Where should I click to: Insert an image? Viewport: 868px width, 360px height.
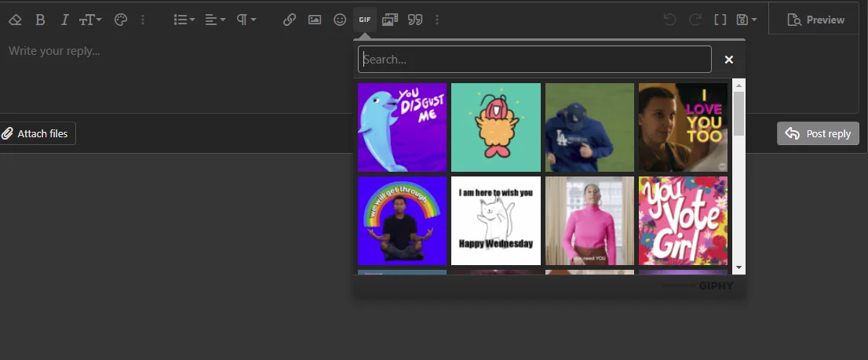tap(315, 20)
